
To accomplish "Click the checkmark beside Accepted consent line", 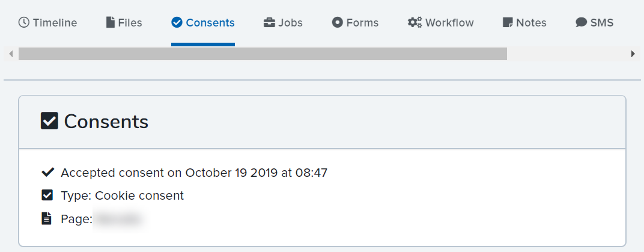I will pyautogui.click(x=47, y=172).
